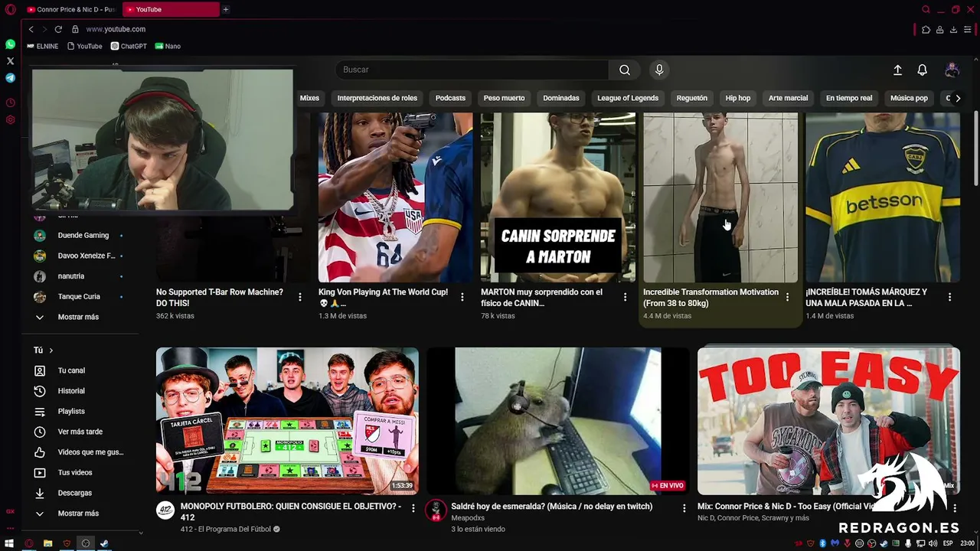
Task: Open the Too Easy mix thumbnail
Action: 828,421
